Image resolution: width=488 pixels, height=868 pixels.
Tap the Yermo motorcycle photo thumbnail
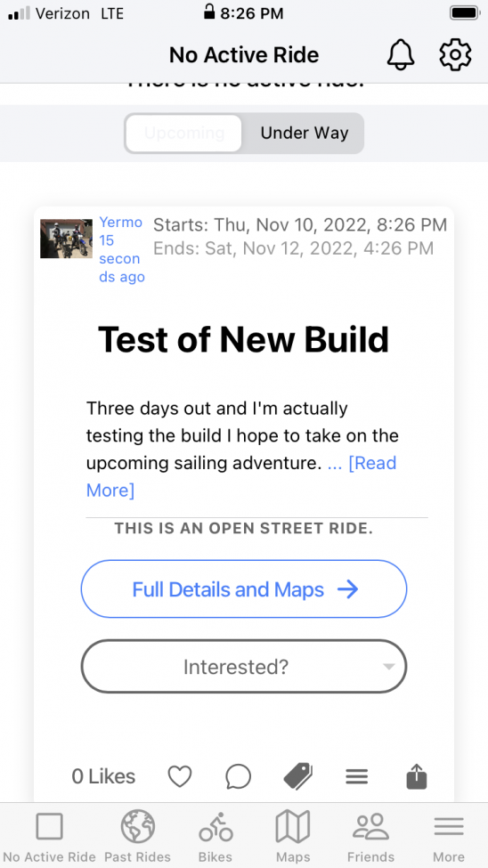point(67,238)
